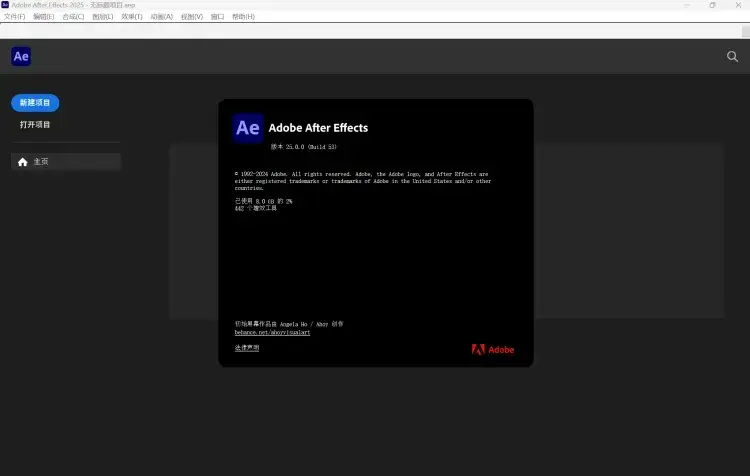Open the 图层(L) menu
This screenshot has width=750, height=476.
tap(102, 17)
